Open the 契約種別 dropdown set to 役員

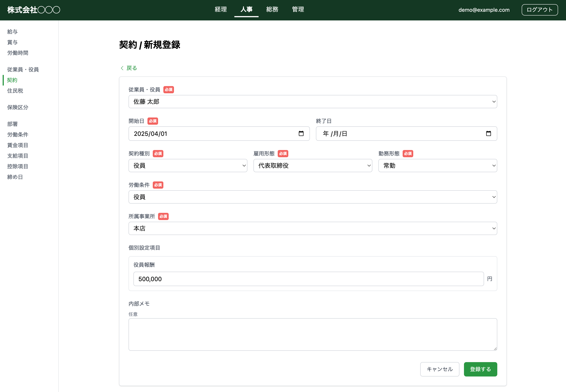pyautogui.click(x=188, y=166)
